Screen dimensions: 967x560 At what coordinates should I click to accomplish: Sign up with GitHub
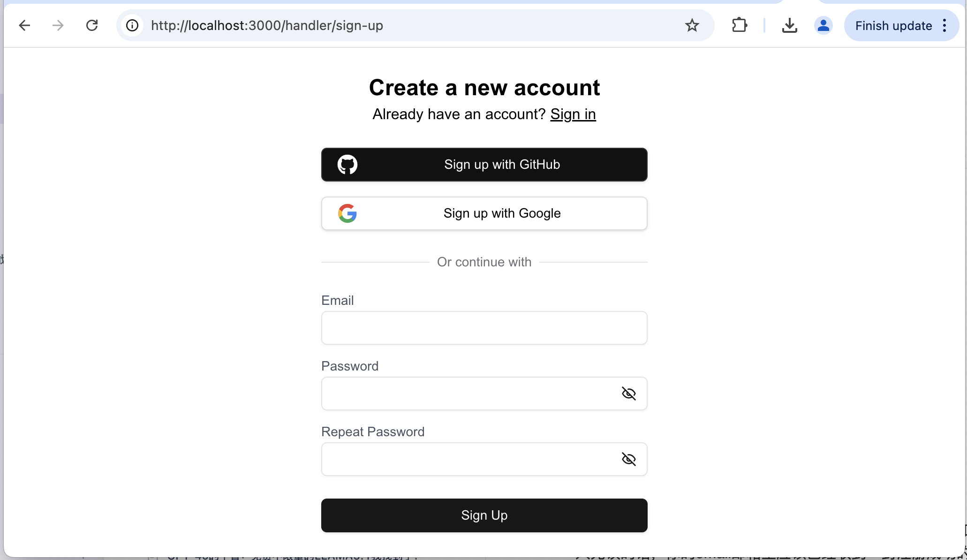pos(484,165)
